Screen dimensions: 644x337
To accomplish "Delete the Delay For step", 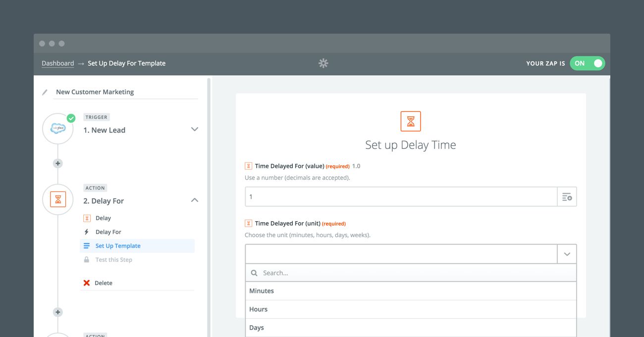I will pos(98,283).
